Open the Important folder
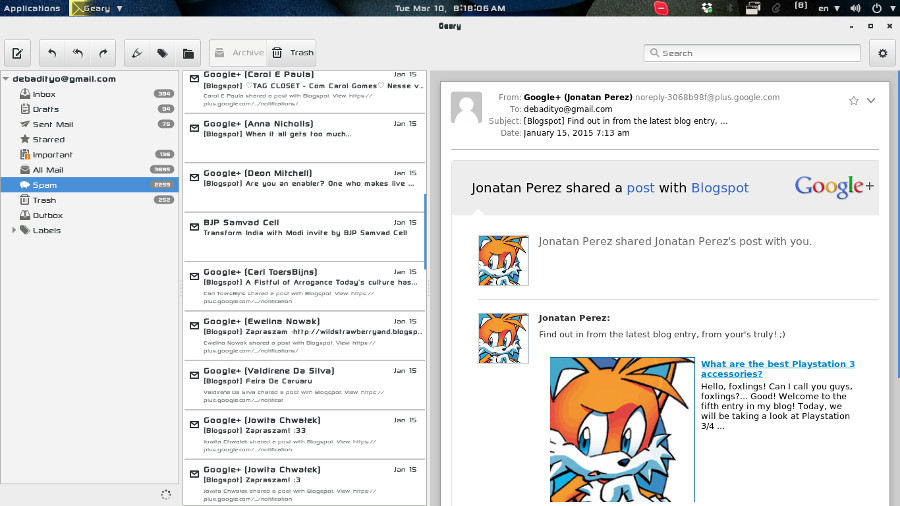The image size is (900, 506). (x=90, y=155)
